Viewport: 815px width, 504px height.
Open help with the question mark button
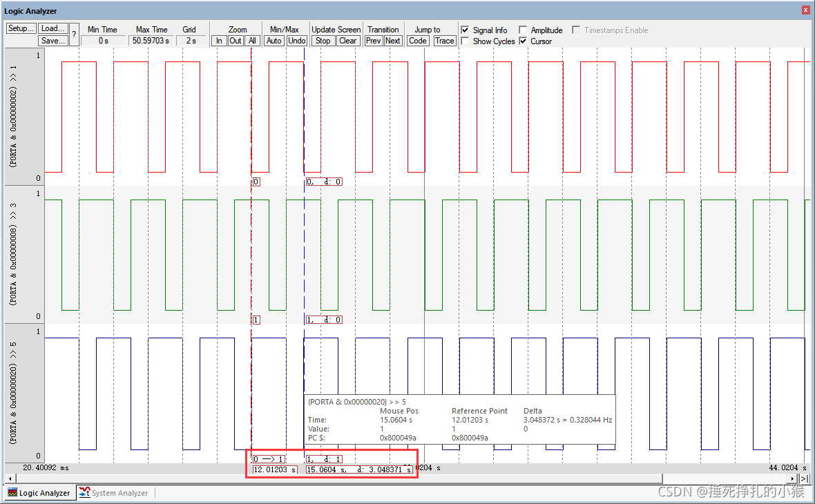point(74,35)
